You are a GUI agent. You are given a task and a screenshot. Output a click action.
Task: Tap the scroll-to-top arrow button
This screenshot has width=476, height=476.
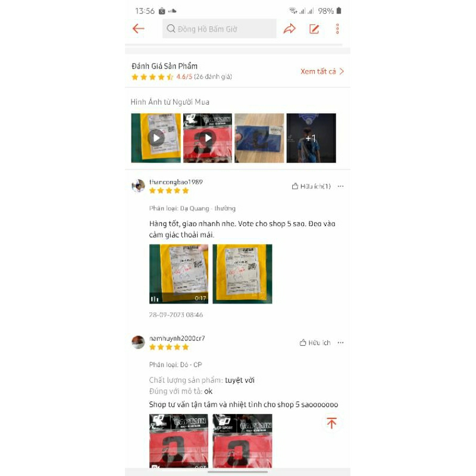(x=331, y=423)
